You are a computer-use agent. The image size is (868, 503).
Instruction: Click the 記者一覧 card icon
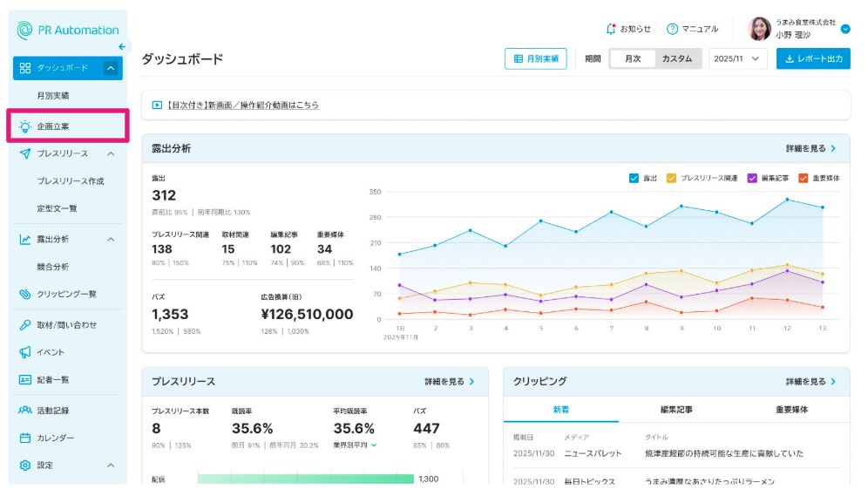click(25, 379)
